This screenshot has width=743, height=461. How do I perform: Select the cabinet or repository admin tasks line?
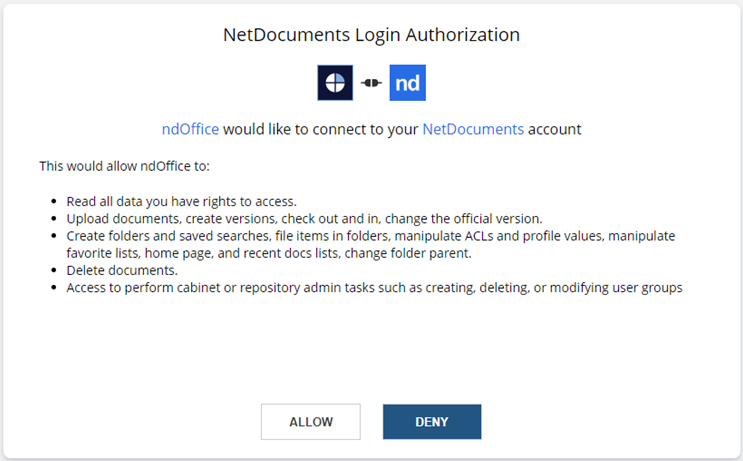[x=374, y=288]
